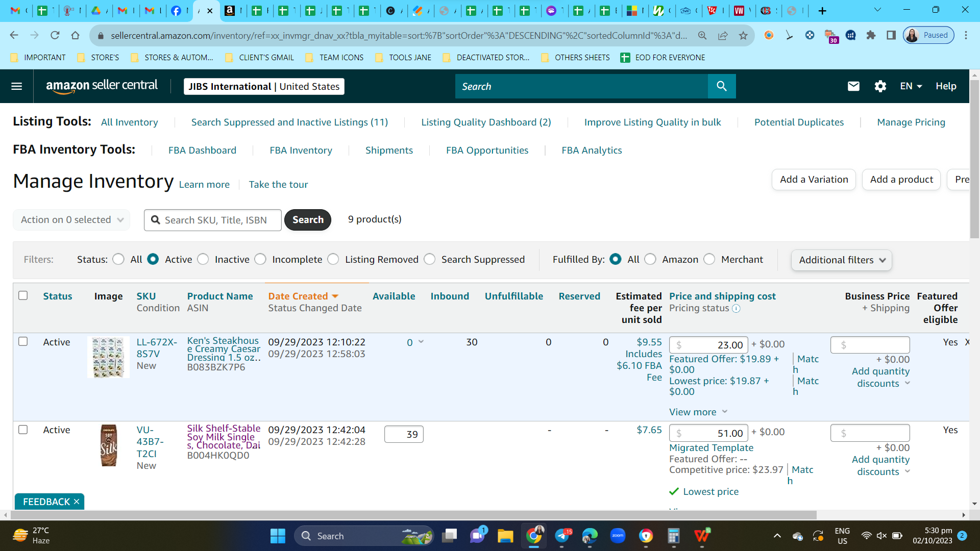Viewport: 980px width, 551px height.
Task: Click the Help link in header
Action: point(946,86)
